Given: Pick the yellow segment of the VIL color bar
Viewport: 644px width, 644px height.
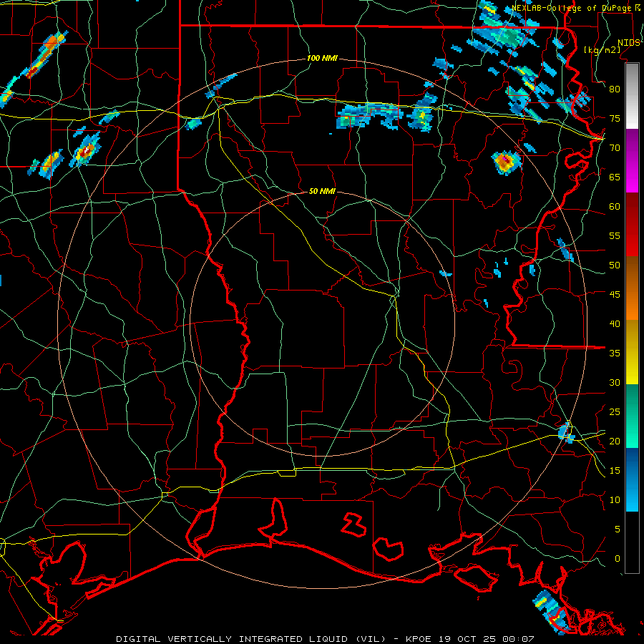Looking at the screenshot, I should 632,352.
